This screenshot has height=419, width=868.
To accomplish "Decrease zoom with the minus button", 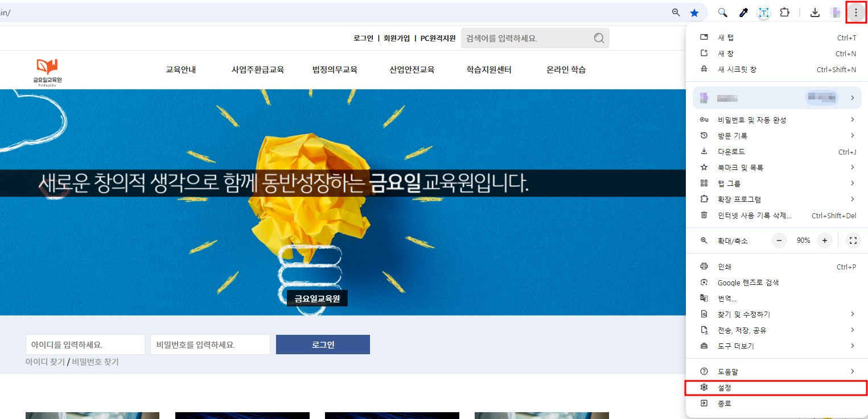I will tap(779, 240).
